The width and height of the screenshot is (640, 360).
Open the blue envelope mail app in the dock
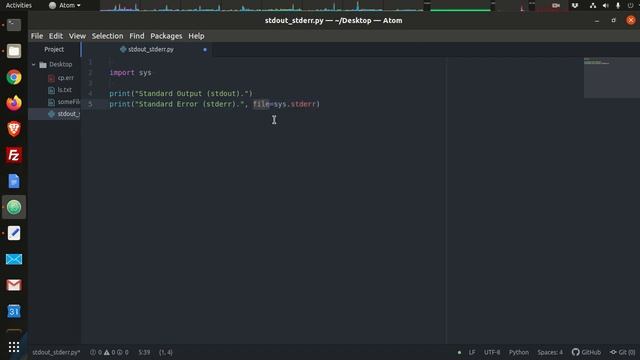click(14, 259)
